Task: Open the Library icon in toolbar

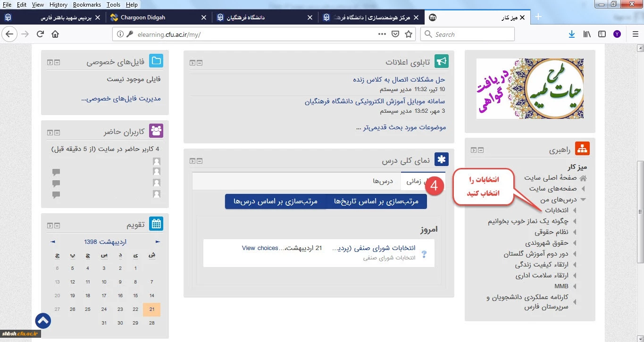Action: tap(587, 34)
